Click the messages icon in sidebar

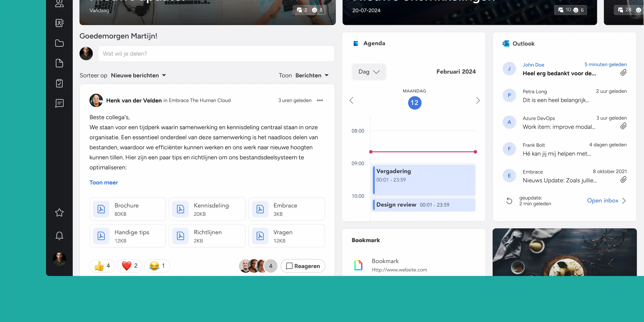pos(59,103)
